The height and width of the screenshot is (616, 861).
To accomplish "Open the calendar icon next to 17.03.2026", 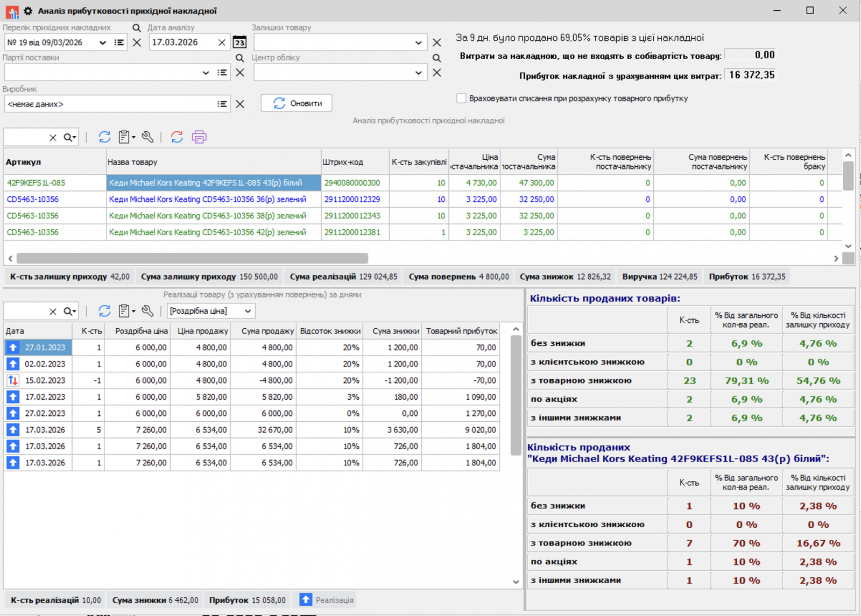I will (x=240, y=42).
